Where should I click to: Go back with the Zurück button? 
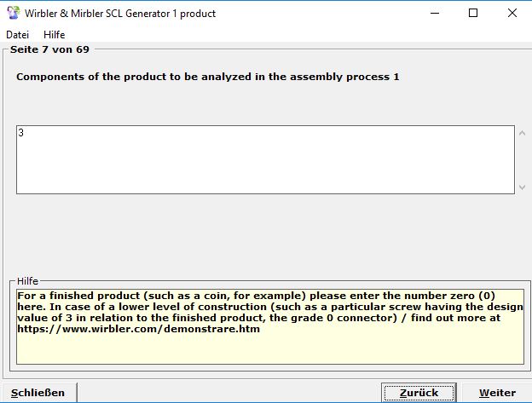(419, 393)
